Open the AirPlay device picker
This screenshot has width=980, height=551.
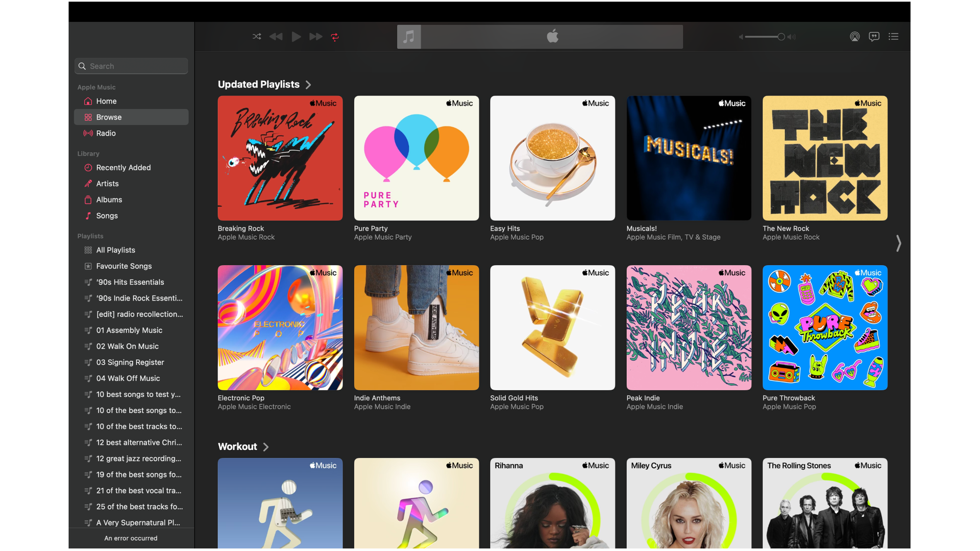pos(854,36)
